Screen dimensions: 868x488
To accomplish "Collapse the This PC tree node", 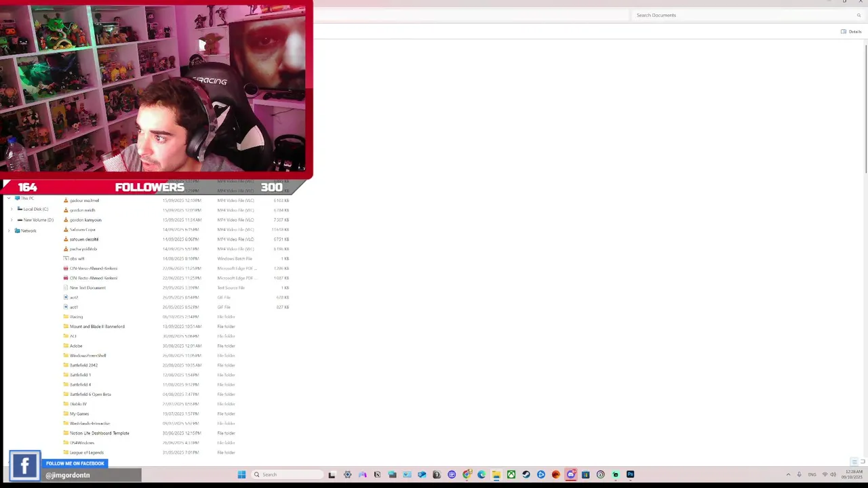I will tap(8, 198).
